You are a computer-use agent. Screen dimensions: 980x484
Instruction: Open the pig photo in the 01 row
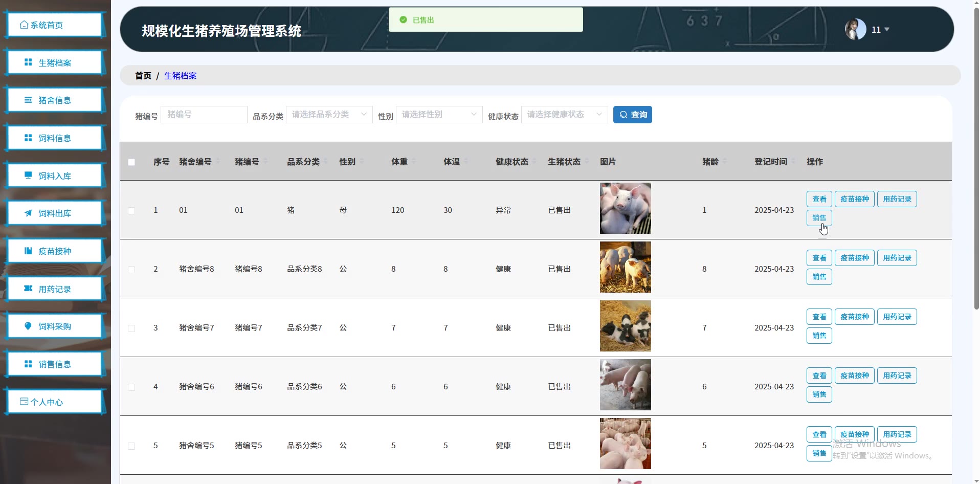[626, 208]
